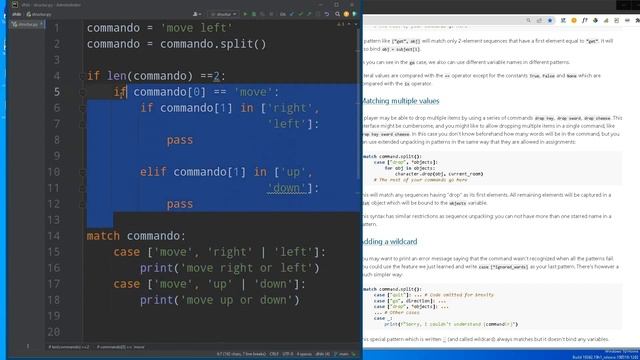Click the word 'match' on line 14
Screen dimensions: 640x360
[x=103, y=236]
